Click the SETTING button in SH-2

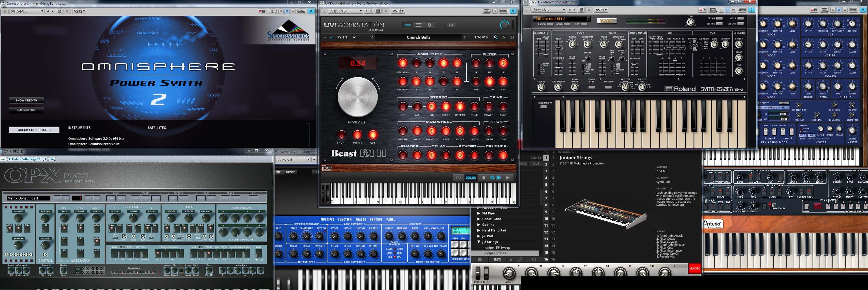719,24
